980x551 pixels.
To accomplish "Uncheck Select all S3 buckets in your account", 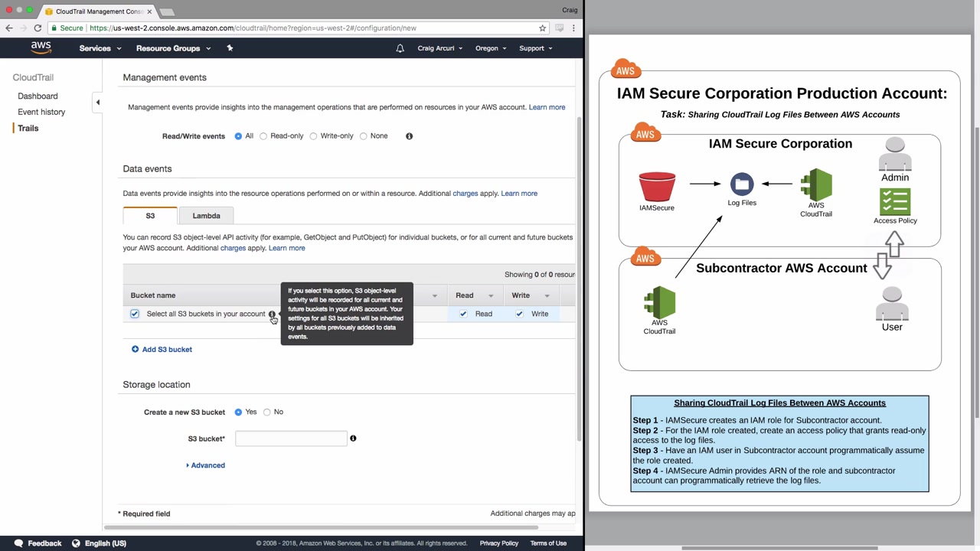I will pyautogui.click(x=135, y=314).
